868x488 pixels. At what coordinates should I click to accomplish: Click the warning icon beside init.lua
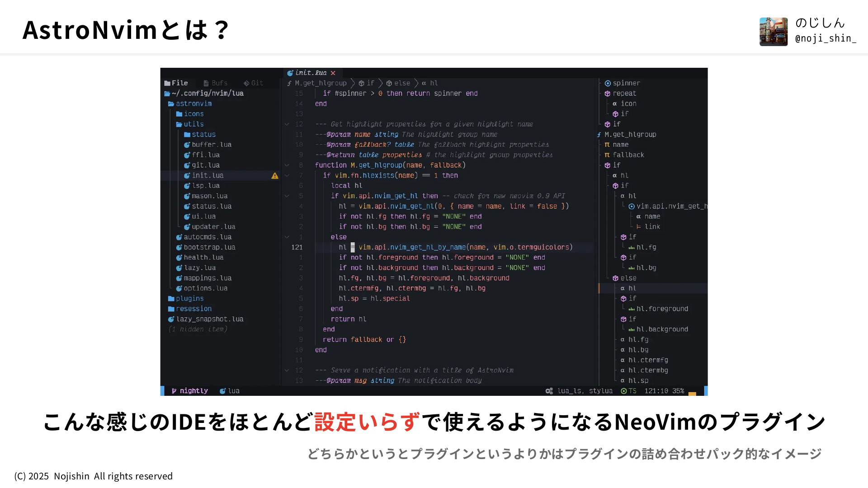click(x=274, y=176)
